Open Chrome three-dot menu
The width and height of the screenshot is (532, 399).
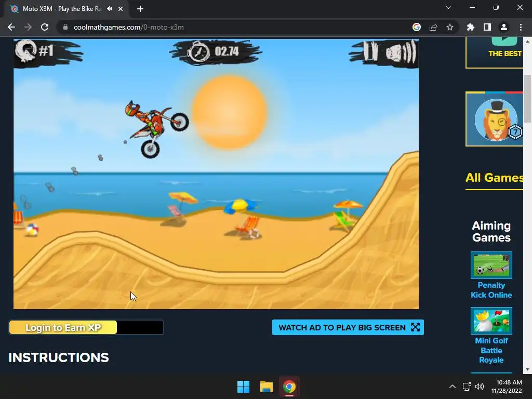click(521, 27)
